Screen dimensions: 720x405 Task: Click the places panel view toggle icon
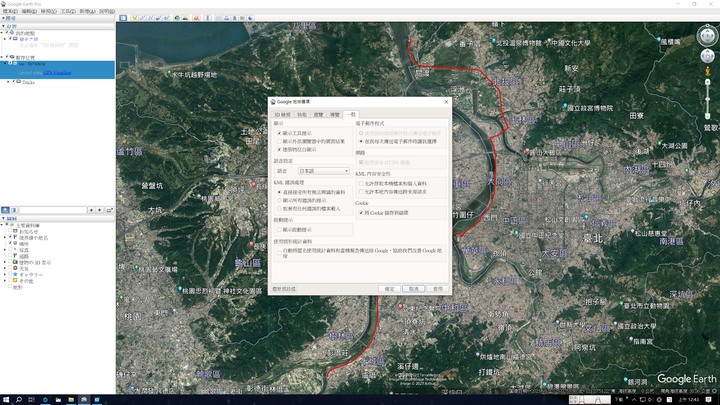(14, 210)
